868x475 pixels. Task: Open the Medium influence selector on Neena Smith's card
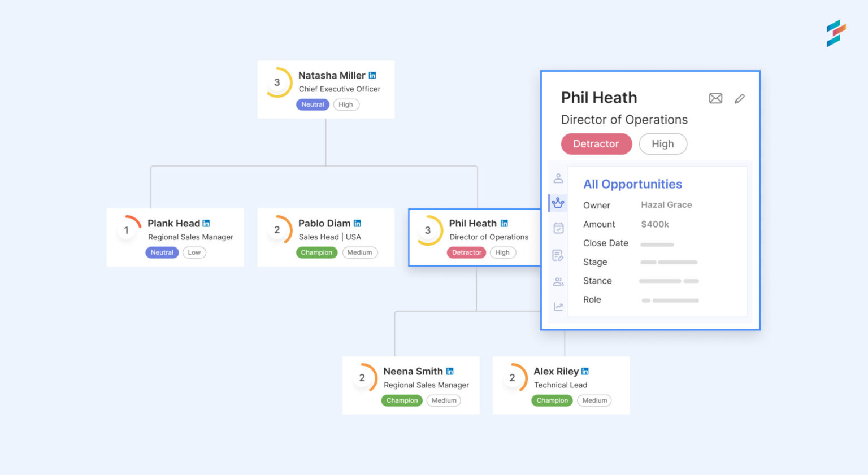(444, 400)
